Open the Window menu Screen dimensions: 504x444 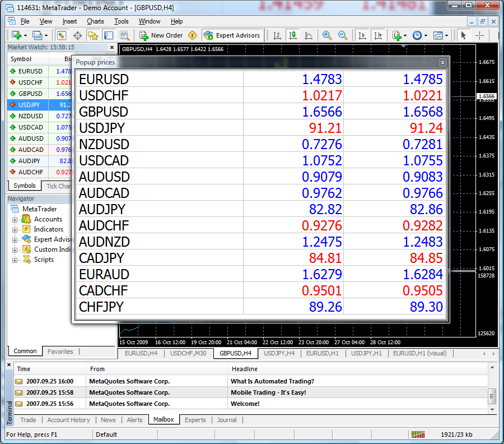point(150,21)
